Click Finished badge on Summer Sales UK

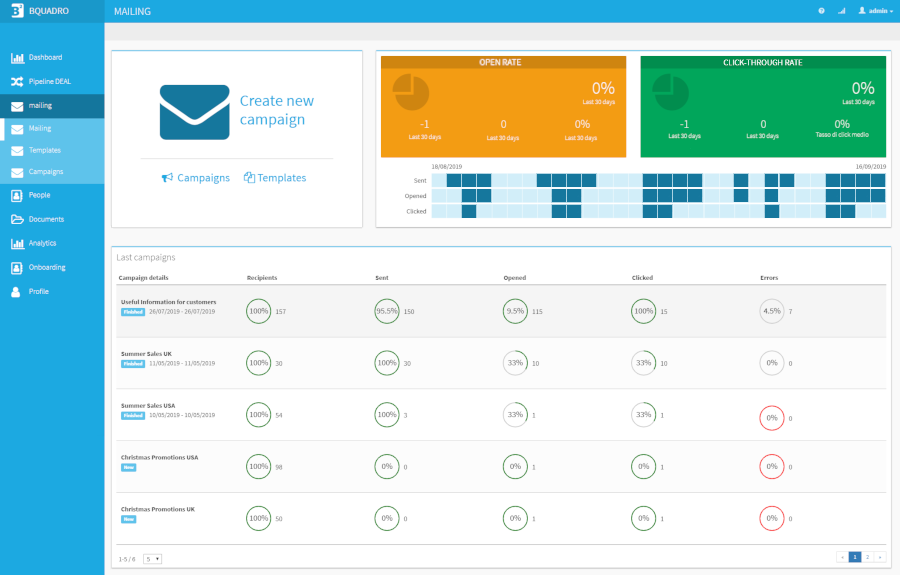133,364
